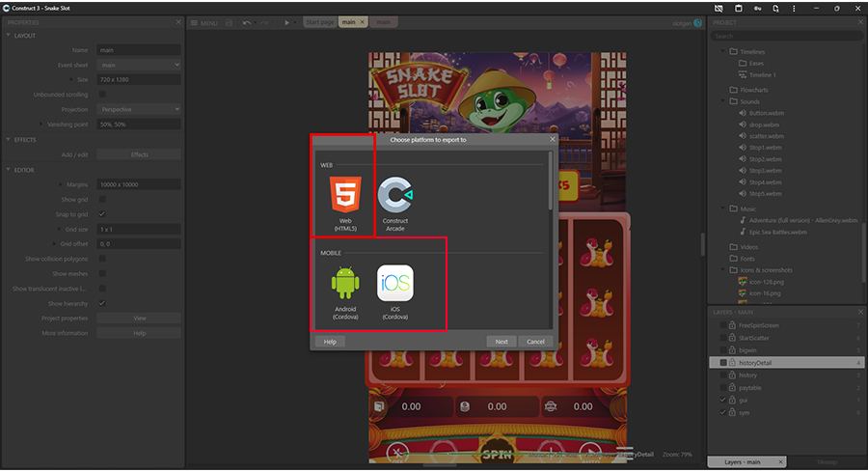Switch to the Tilemap panel tab

pyautogui.click(x=827, y=461)
